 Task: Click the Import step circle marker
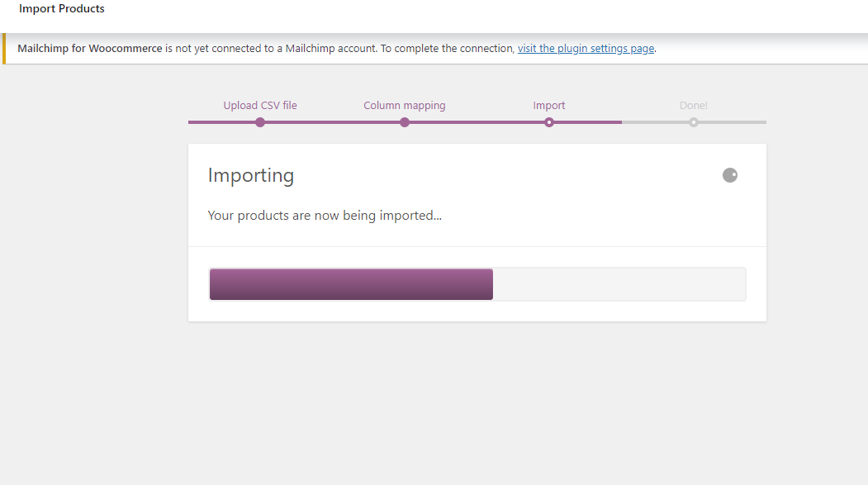[x=549, y=122]
